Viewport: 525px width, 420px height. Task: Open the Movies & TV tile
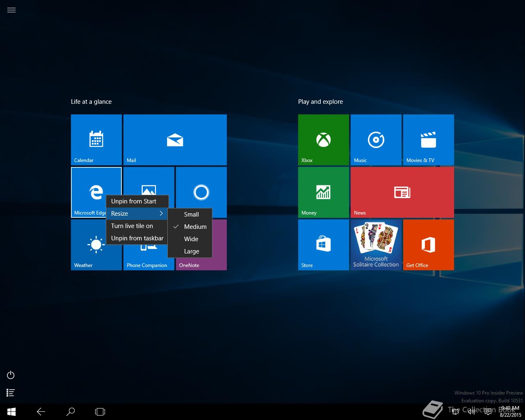(428, 139)
